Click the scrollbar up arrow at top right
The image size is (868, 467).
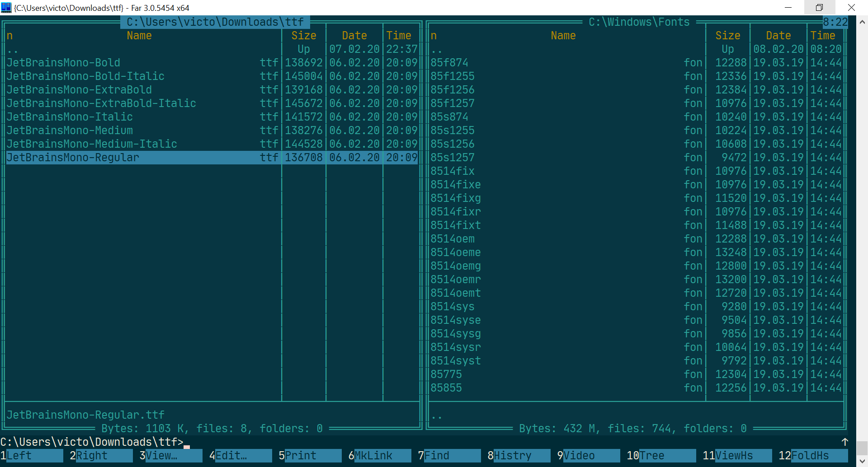(x=862, y=21)
